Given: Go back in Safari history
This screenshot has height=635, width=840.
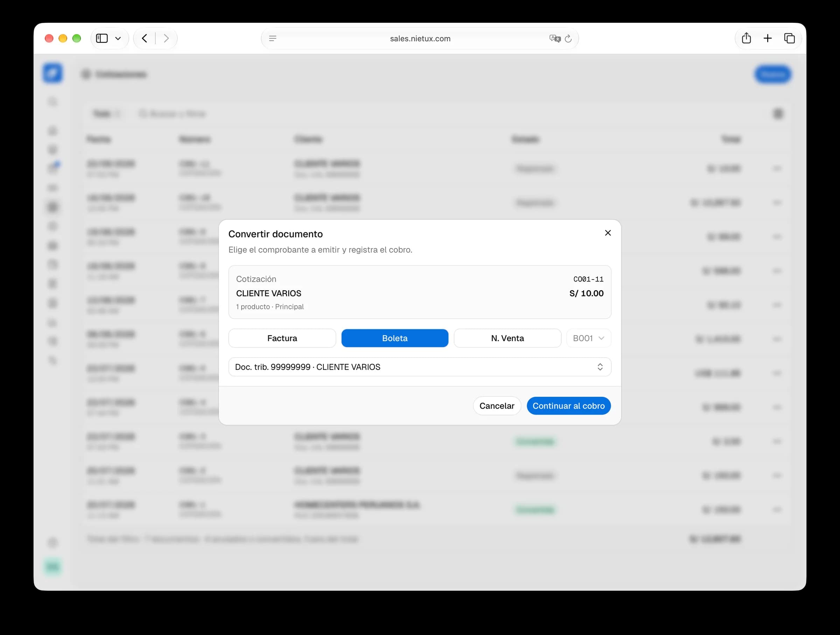Looking at the screenshot, I should point(145,38).
